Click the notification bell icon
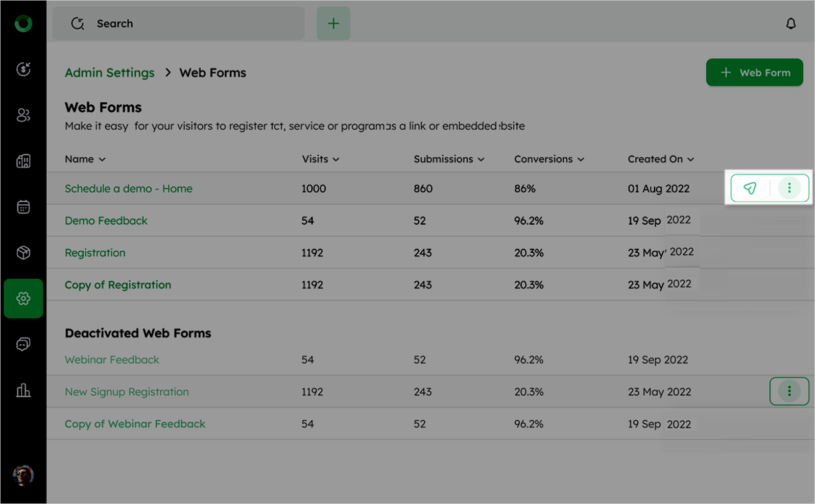 coord(790,23)
